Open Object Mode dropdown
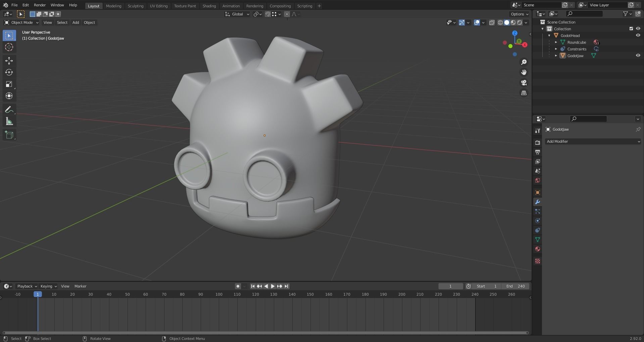 tap(21, 23)
